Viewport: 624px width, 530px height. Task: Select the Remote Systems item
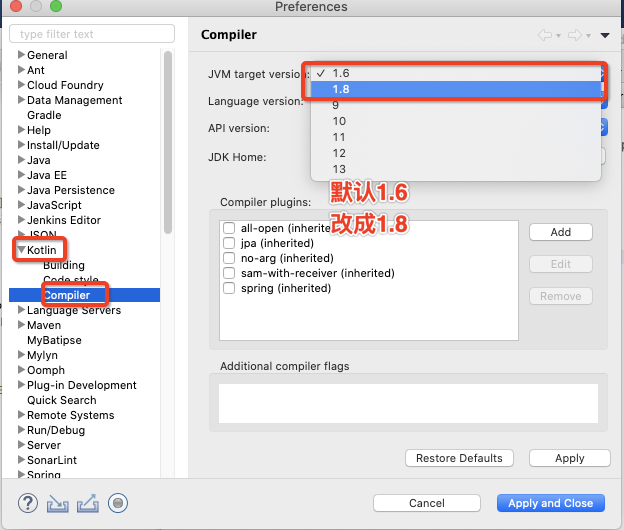(70, 415)
